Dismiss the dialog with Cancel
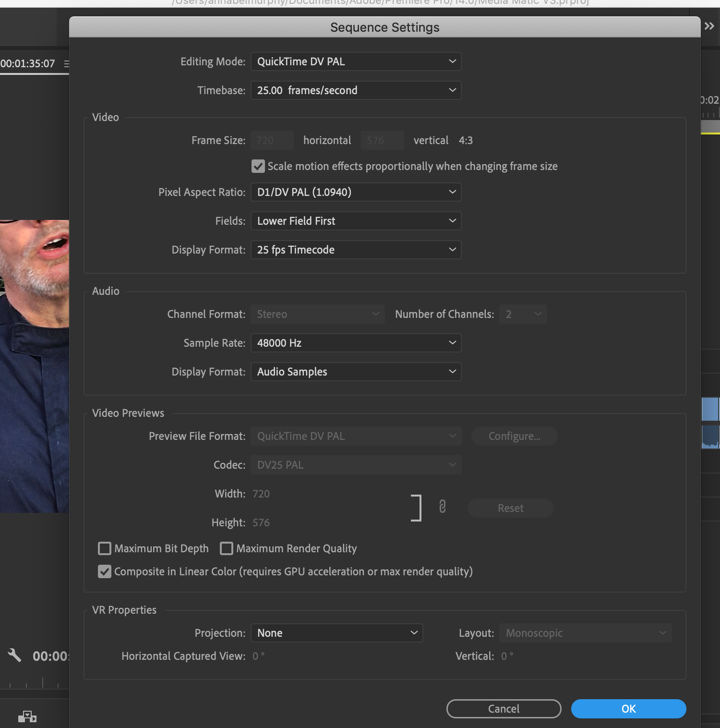Screen dimensions: 720x728 503,709
